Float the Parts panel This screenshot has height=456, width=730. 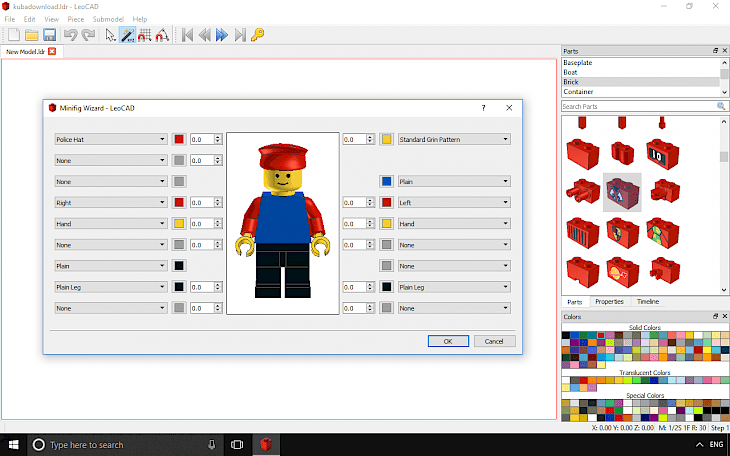(716, 50)
